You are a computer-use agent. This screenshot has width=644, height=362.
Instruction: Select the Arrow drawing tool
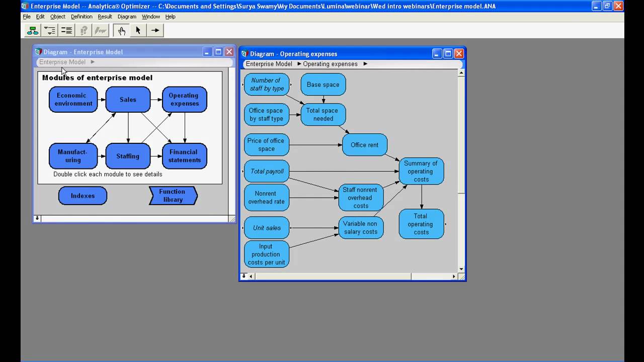[x=155, y=31]
